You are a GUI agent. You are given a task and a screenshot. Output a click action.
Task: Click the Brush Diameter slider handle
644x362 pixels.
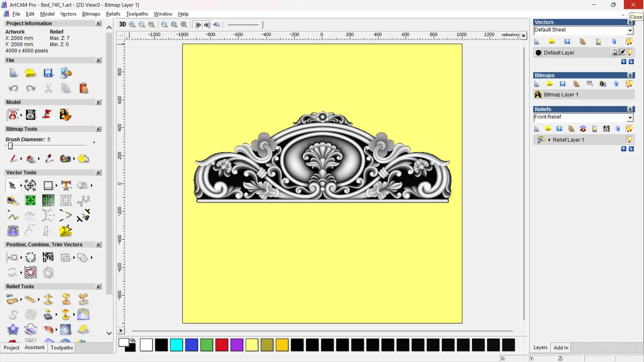pyautogui.click(x=10, y=146)
